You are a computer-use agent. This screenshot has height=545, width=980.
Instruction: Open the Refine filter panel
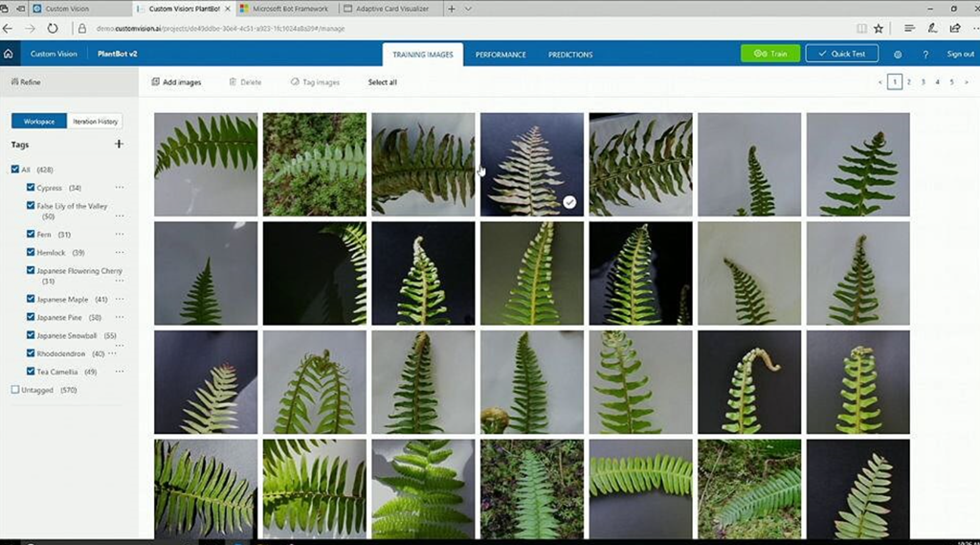(x=26, y=82)
